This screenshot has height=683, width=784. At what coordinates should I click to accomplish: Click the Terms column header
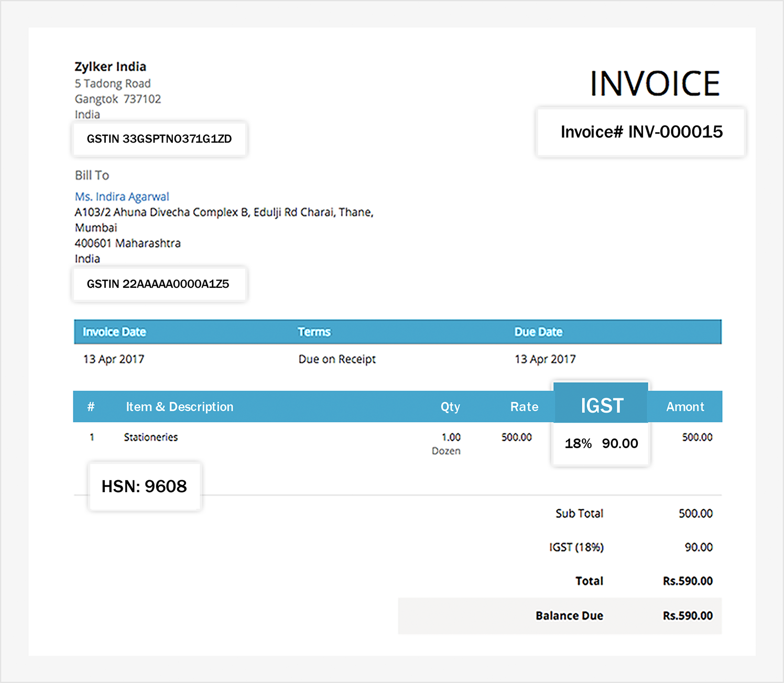click(314, 331)
